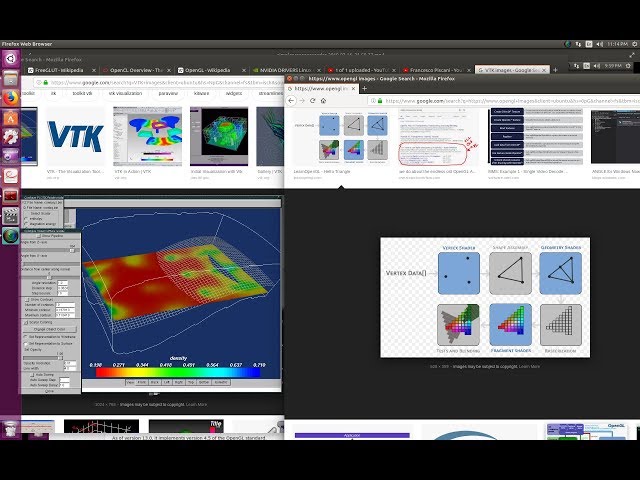640x480 pixels.
Task: Click Home button in the OpenGL images window
Action: tap(323, 100)
